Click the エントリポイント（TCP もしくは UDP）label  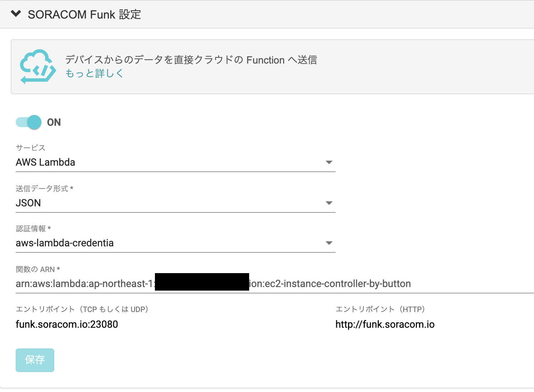(x=82, y=309)
